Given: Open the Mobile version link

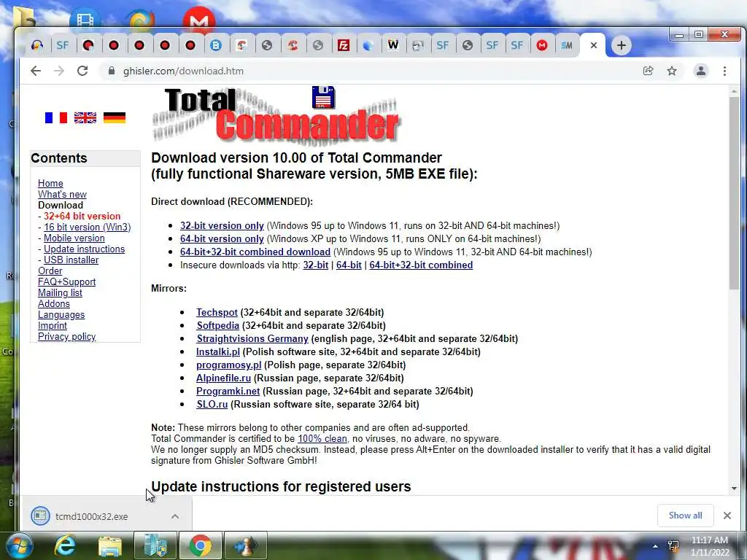Looking at the screenshot, I should [x=74, y=238].
